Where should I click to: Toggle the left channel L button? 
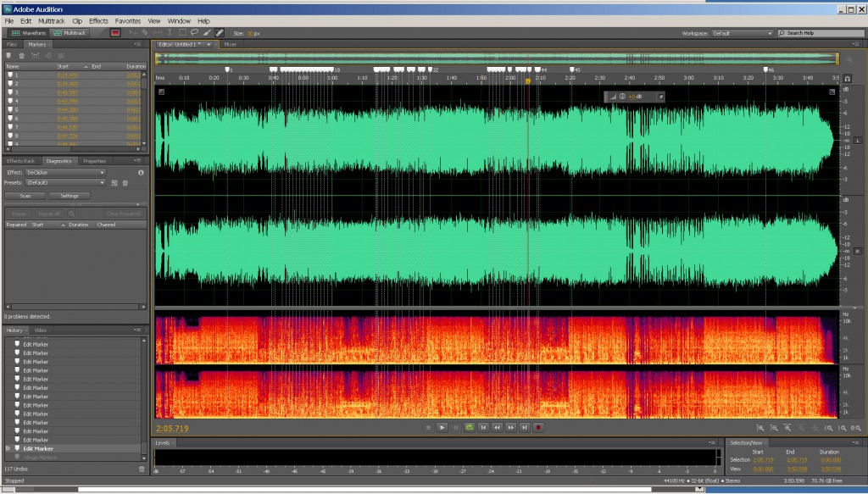[x=859, y=141]
